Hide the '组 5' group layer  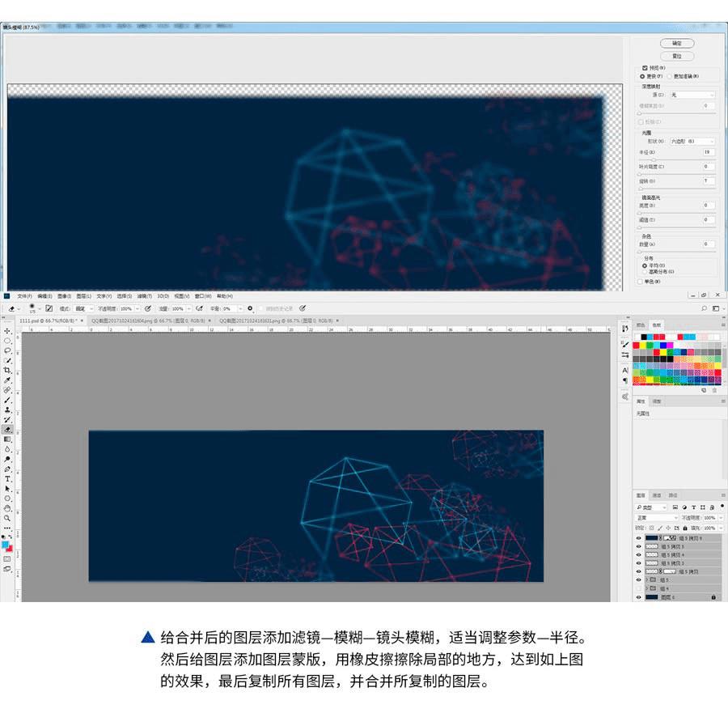coord(638,579)
